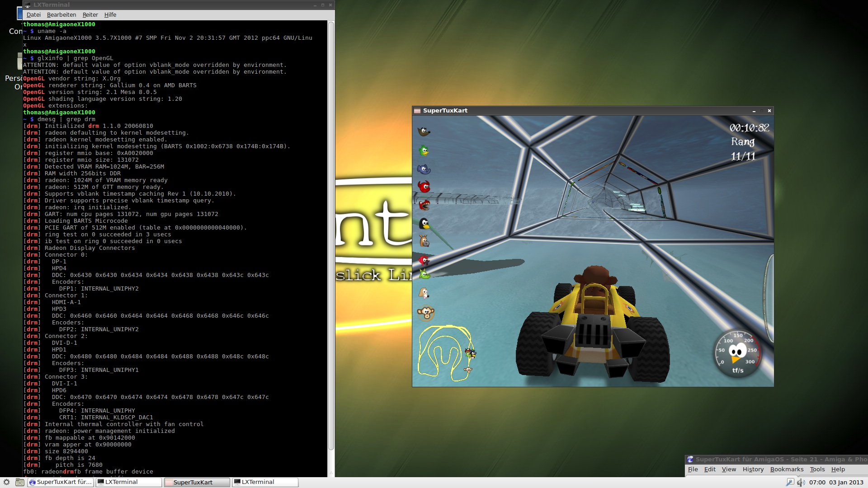The width and height of the screenshot is (868, 488).
Task: Click the 'dmesg | grep drm' command line
Action: coord(59,119)
